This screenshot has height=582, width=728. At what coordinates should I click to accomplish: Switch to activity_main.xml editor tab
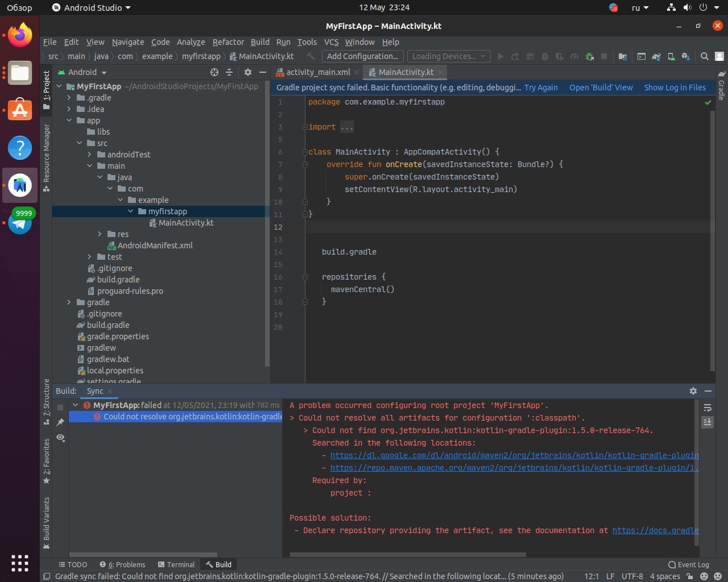[318, 72]
